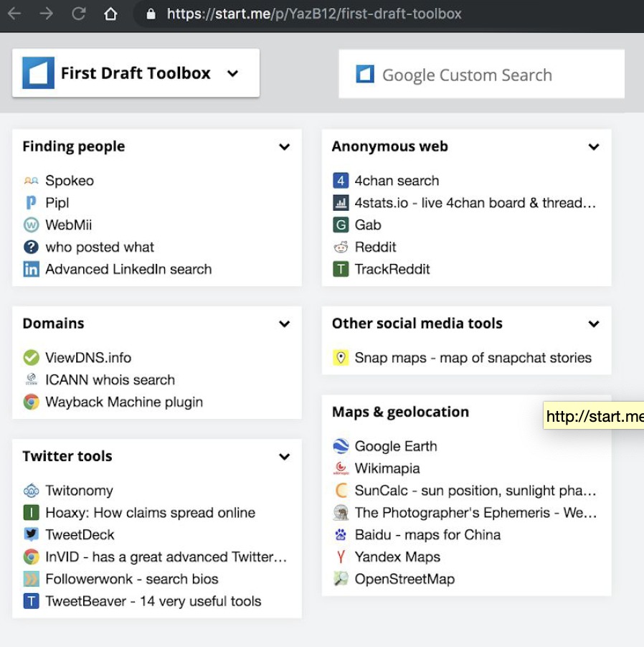644x647 pixels.
Task: Open the First Draft Toolbox page dropdown
Action: [232, 73]
